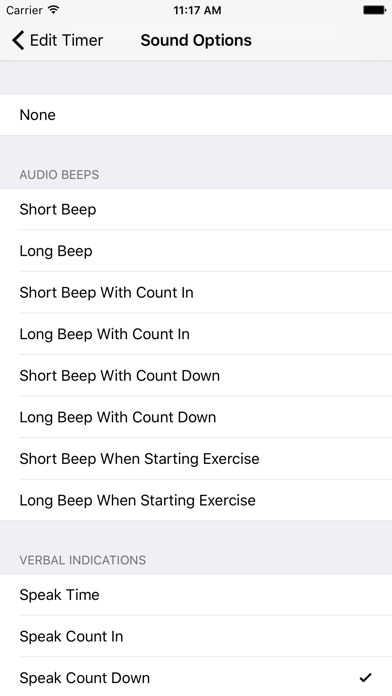
Task: Select Long Beep When Starting Exercise
Action: tap(196, 500)
